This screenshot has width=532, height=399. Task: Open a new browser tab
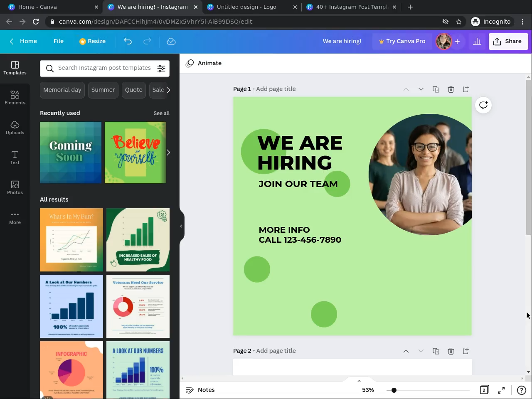(x=410, y=7)
